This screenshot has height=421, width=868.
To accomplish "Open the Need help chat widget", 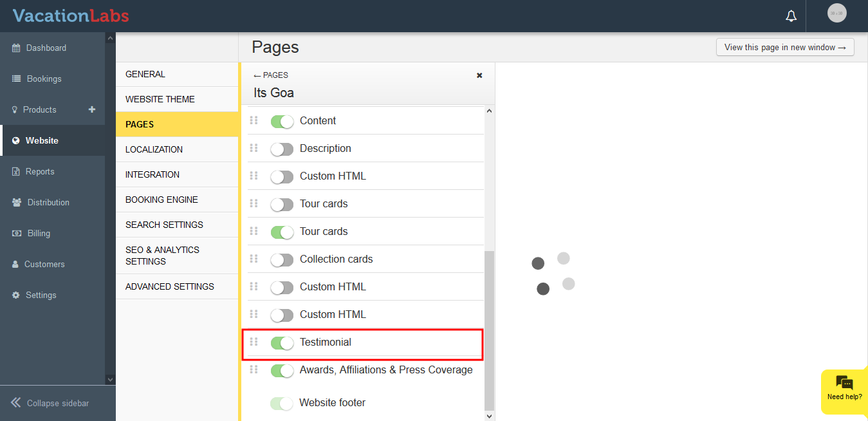I will click(844, 388).
